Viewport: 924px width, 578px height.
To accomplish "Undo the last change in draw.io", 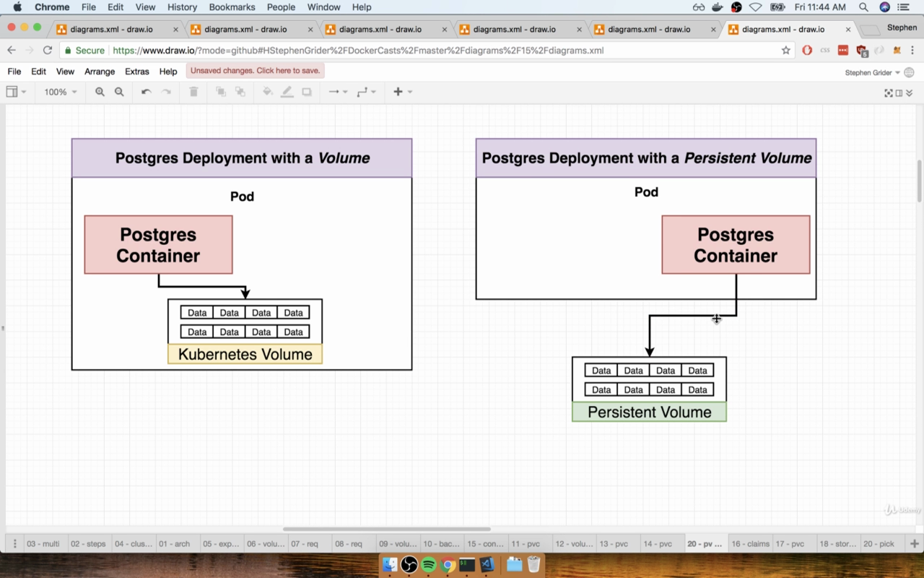I will (x=146, y=92).
